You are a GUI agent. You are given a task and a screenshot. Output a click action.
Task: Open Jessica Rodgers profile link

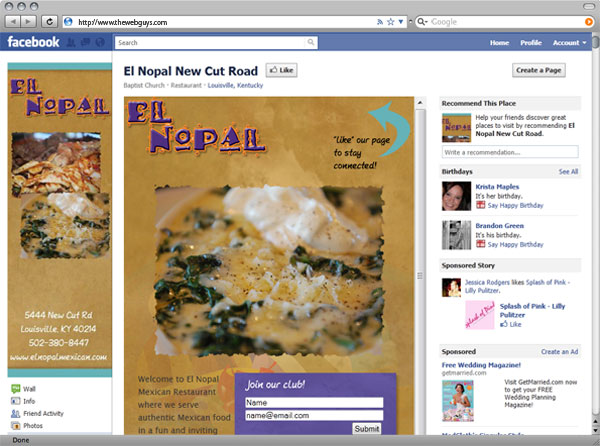pos(487,282)
